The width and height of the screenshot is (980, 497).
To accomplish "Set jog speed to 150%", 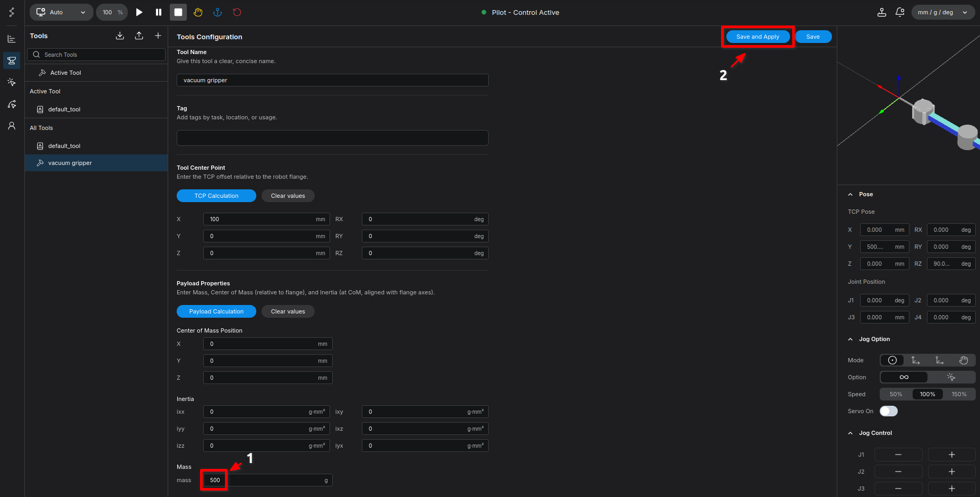I will pos(959,394).
